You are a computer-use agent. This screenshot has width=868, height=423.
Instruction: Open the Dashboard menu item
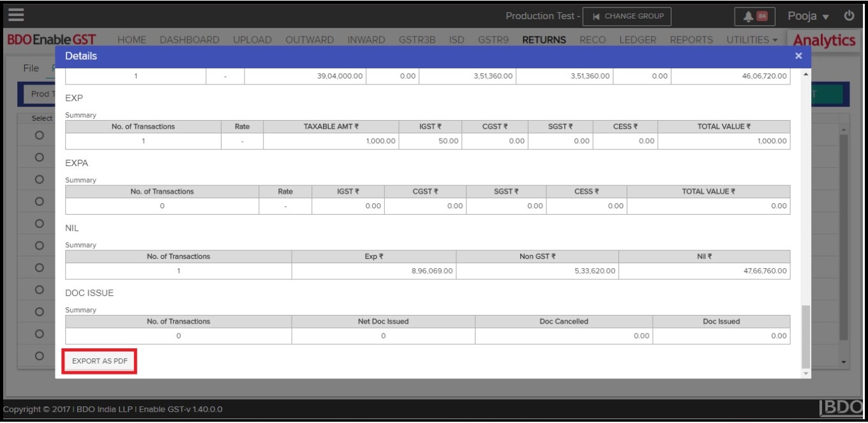189,40
